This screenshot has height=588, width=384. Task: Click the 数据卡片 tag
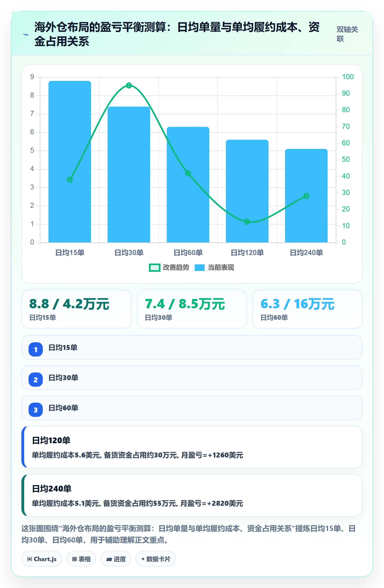click(x=156, y=559)
